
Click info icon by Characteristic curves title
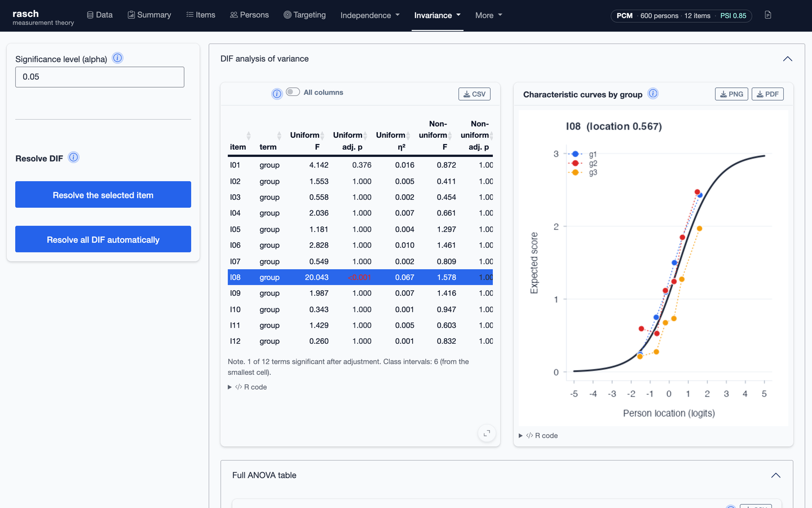pos(653,94)
